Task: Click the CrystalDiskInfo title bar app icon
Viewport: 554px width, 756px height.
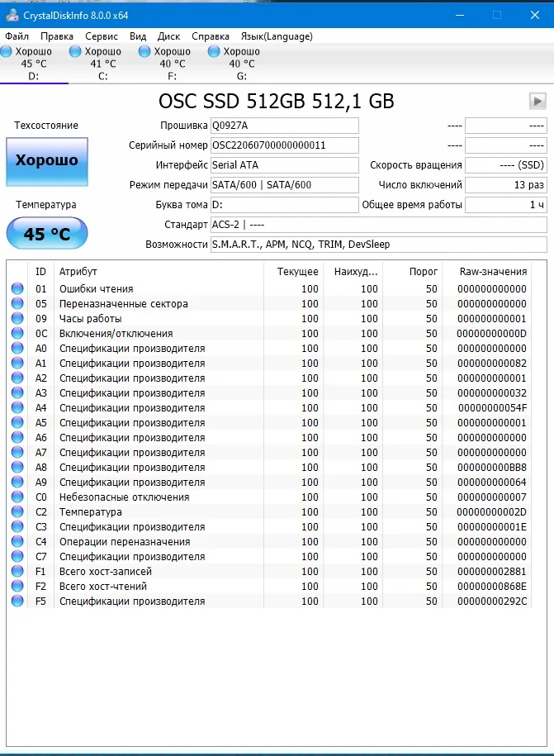Action: [12, 15]
